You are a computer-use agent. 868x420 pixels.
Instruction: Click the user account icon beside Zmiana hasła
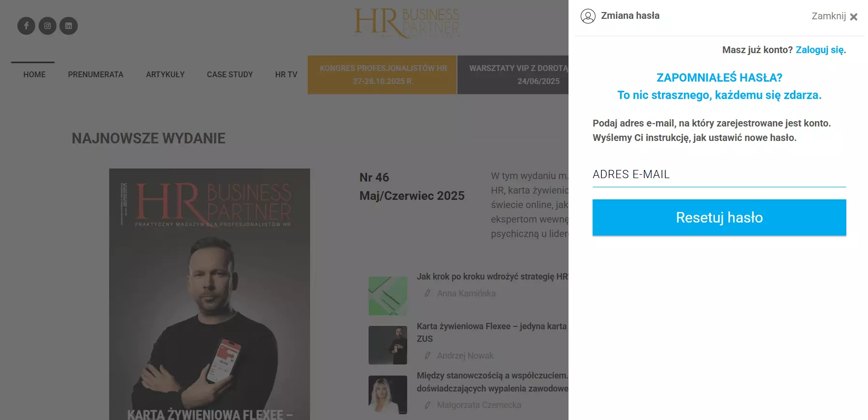pyautogui.click(x=588, y=16)
